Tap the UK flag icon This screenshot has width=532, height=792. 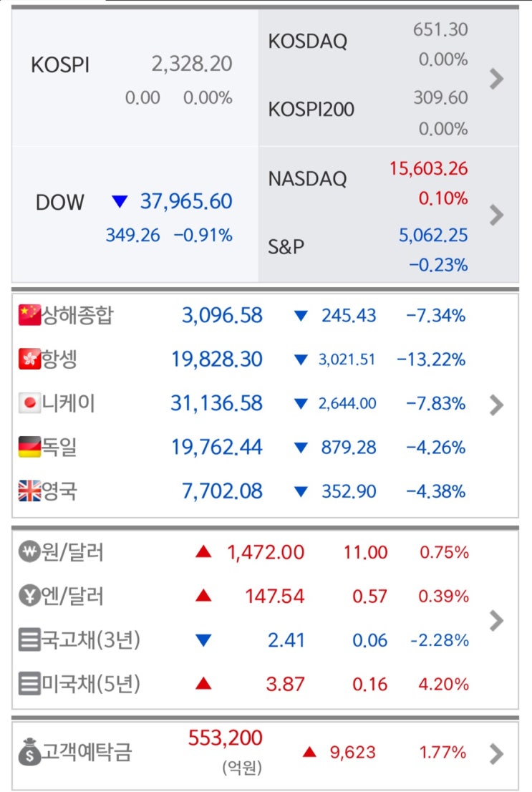point(29,492)
